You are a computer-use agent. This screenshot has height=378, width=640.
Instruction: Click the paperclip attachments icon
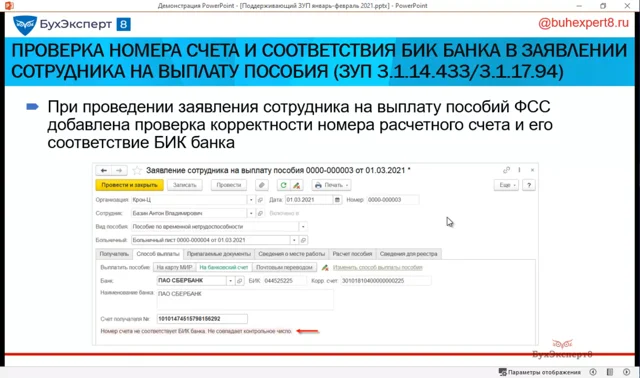[262, 185]
